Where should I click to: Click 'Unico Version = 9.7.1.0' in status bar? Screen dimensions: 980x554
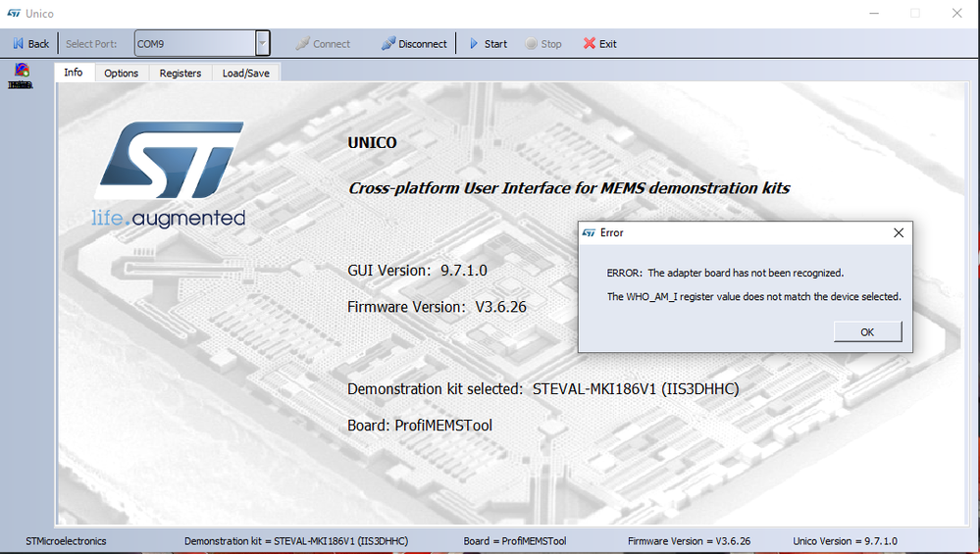(845, 541)
